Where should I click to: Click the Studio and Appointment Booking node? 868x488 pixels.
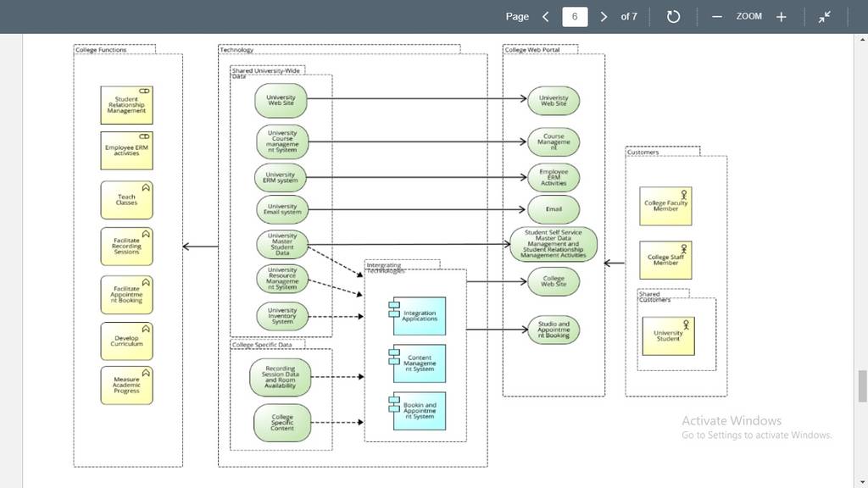tap(554, 330)
